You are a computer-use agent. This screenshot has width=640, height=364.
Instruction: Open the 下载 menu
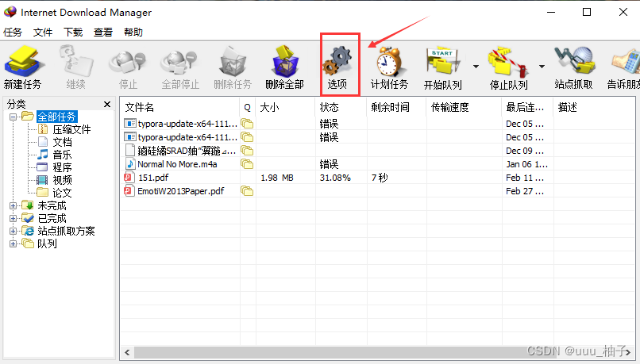pos(73,33)
